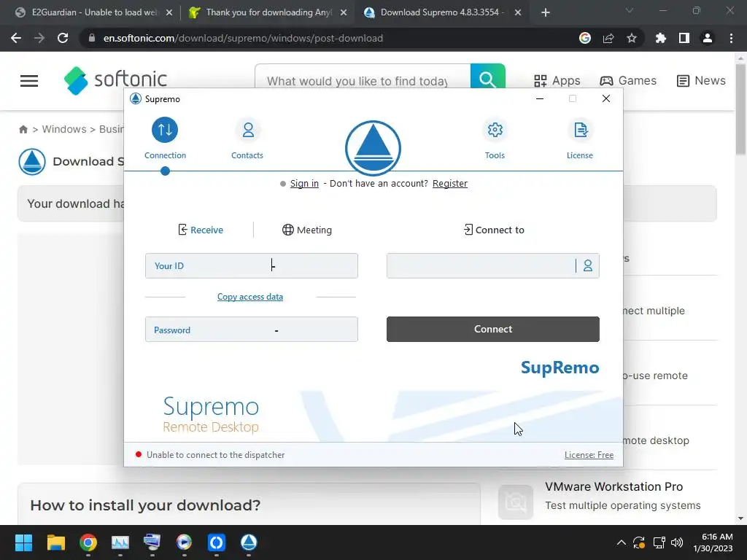The width and height of the screenshot is (747, 560).
Task: Show hidden system tray icons
Action: click(622, 542)
